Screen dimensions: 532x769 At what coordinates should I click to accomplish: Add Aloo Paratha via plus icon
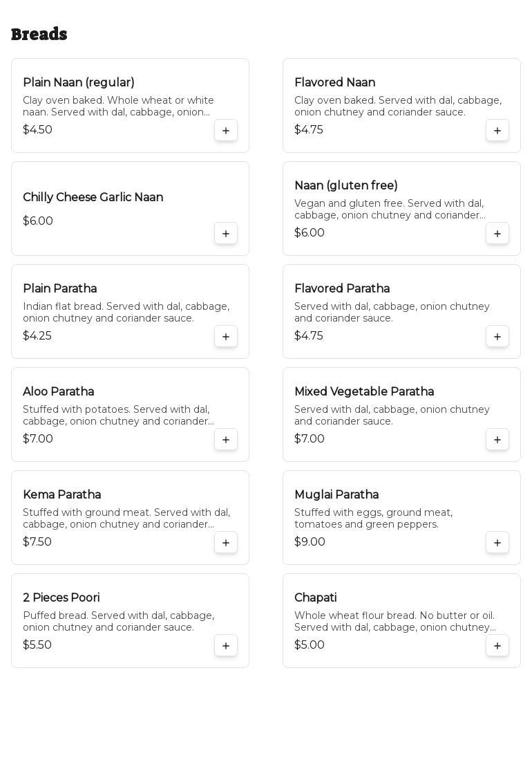tap(226, 439)
